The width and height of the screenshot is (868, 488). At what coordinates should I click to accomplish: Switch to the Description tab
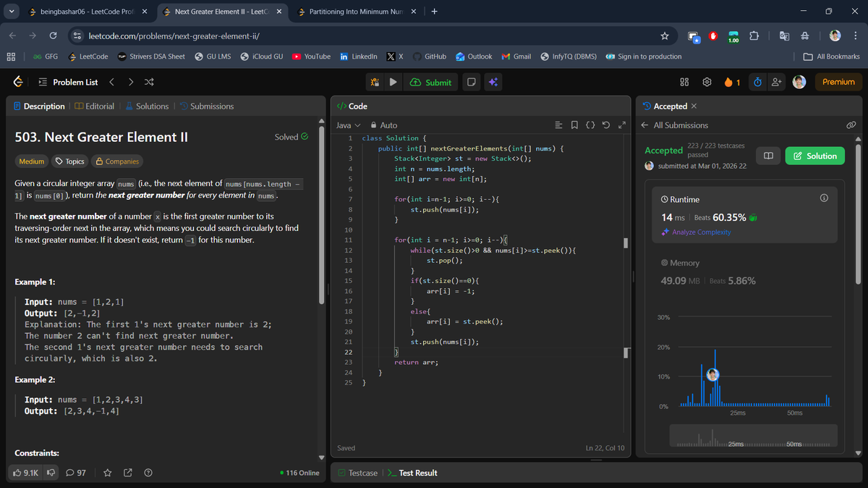[40, 106]
